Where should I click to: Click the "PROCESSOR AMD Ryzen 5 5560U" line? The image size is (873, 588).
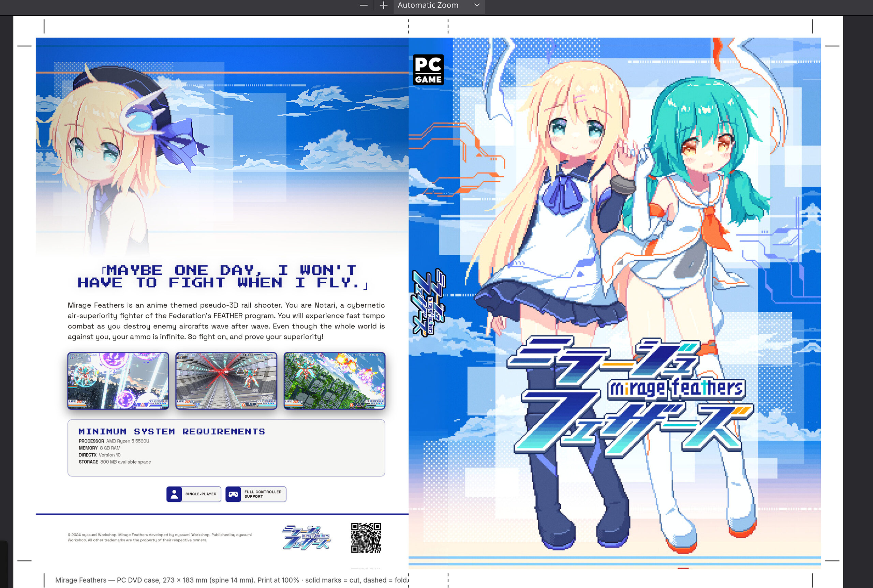114,441
